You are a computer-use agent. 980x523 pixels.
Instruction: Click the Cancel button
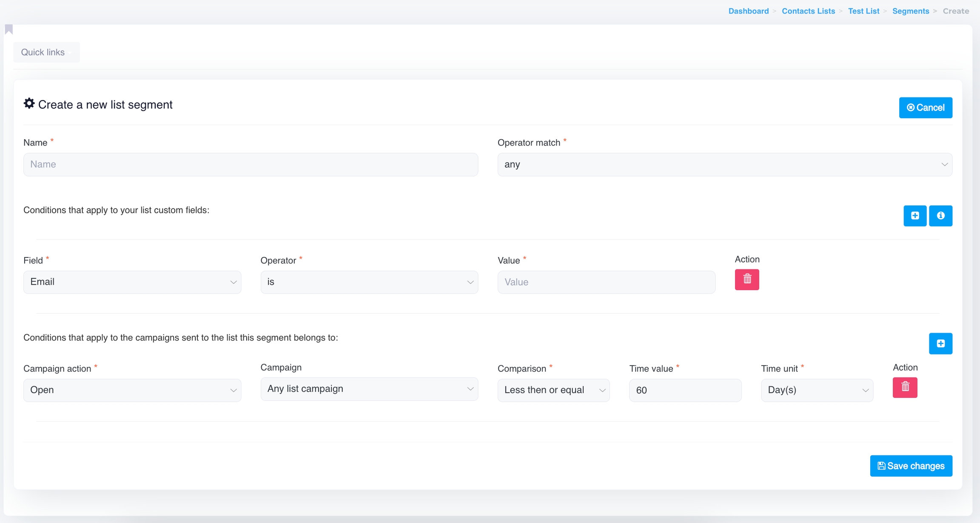pos(925,108)
